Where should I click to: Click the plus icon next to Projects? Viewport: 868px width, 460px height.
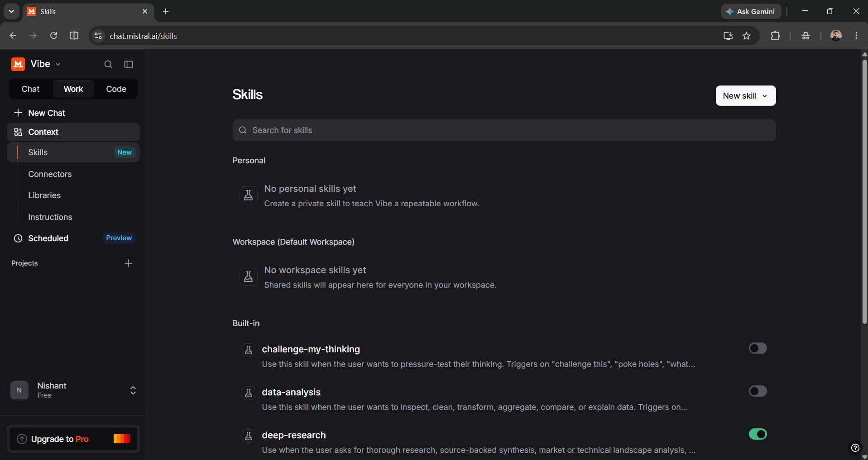point(129,263)
